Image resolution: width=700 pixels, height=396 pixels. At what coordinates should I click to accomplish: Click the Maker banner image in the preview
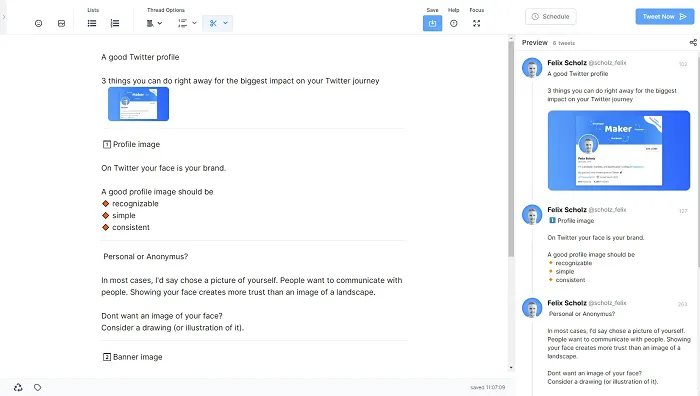click(619, 150)
